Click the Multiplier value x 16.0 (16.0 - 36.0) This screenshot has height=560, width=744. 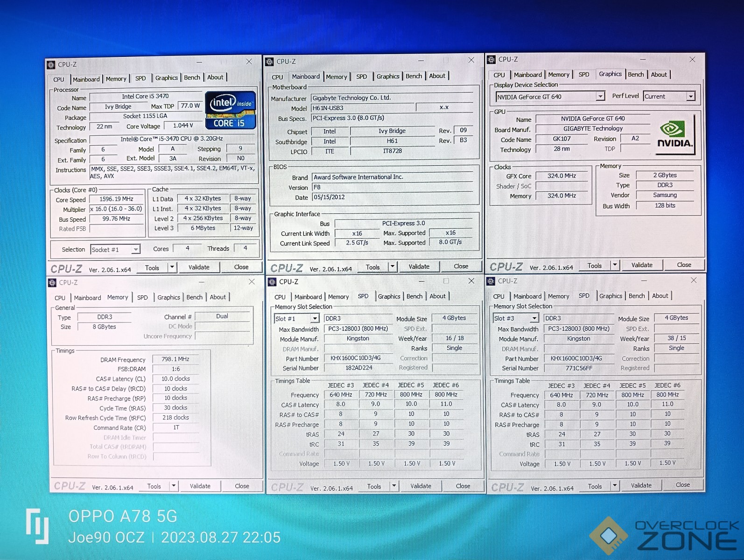(116, 209)
